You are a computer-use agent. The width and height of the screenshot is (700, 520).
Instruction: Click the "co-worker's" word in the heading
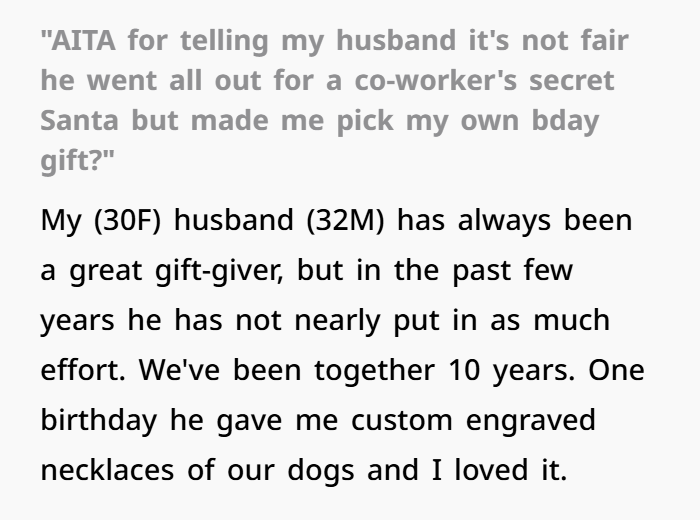[x=435, y=80]
